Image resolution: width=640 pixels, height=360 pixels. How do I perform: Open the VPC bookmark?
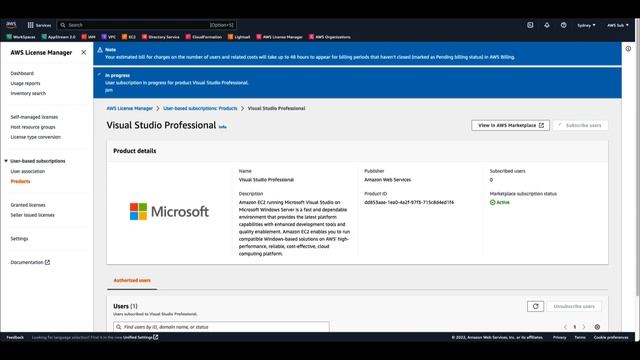[109, 37]
